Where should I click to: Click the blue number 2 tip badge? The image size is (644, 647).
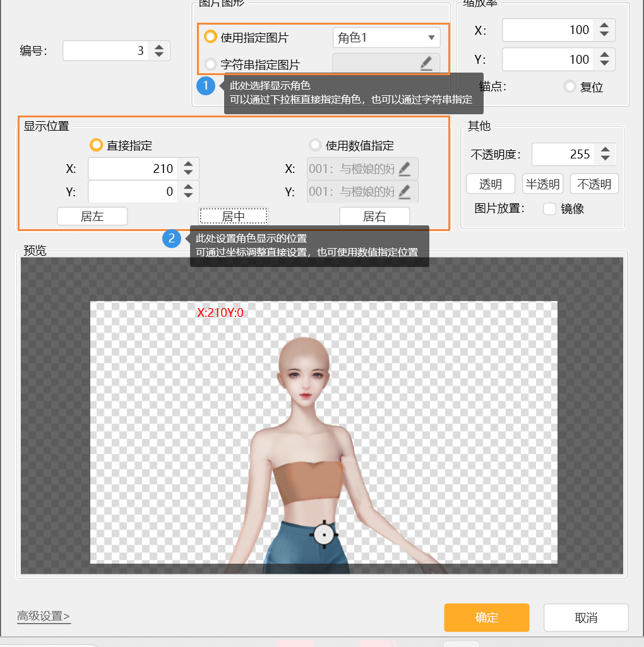click(x=172, y=239)
